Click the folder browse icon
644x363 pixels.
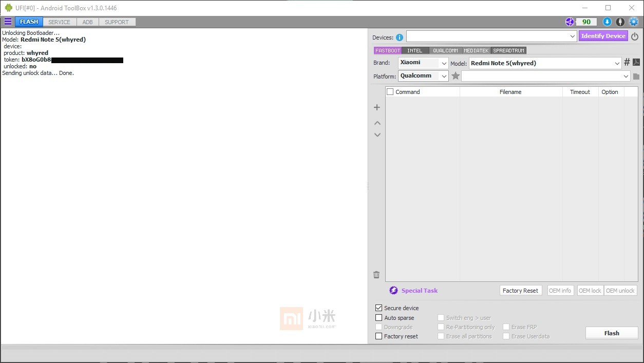click(636, 77)
